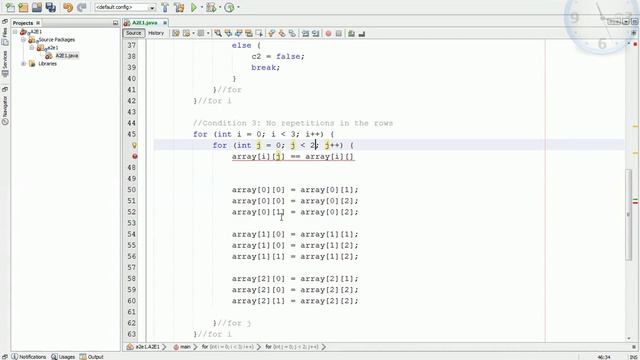
Task: Collapse the a2e1 package node
Action: pyautogui.click(x=32, y=48)
